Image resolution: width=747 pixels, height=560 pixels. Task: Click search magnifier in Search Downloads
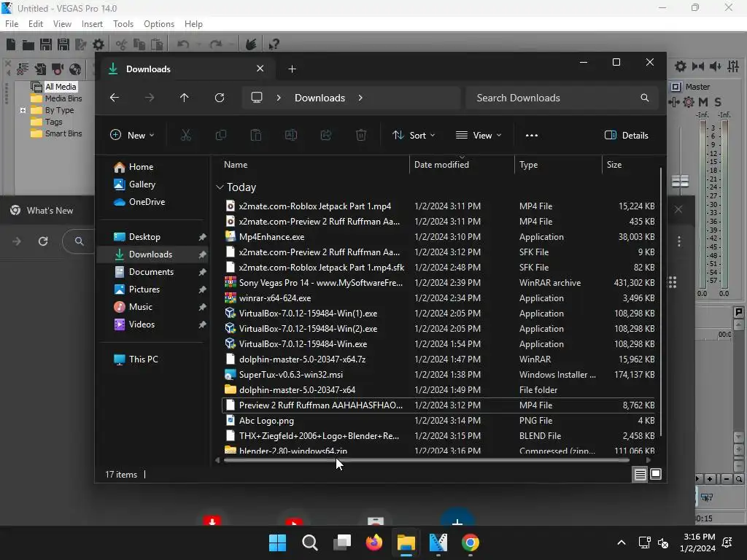point(645,98)
